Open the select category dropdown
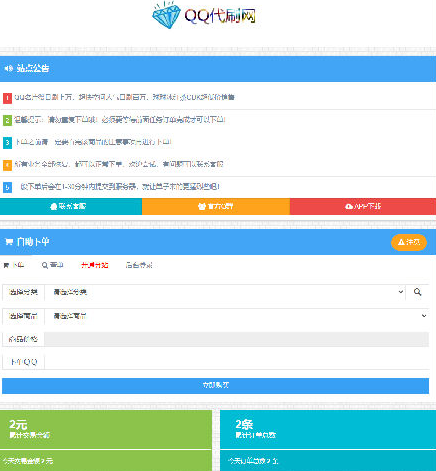This screenshot has width=436, height=471. coord(225,292)
